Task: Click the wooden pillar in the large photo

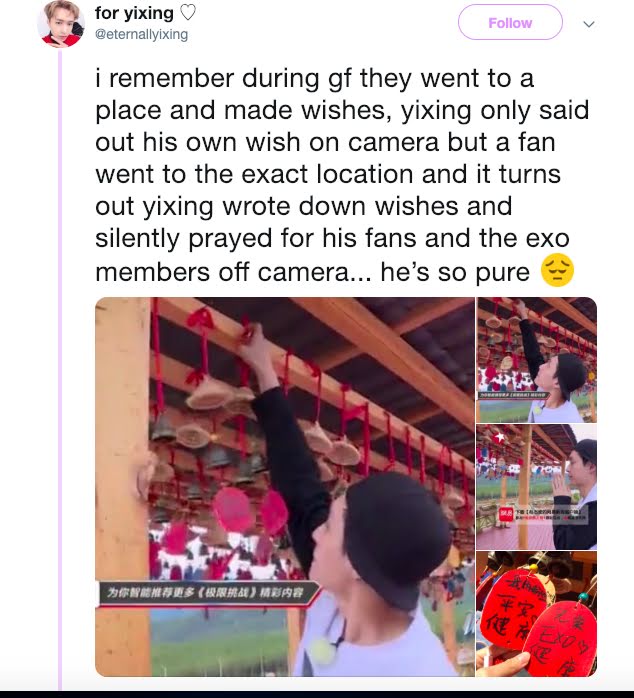Action: (x=123, y=487)
